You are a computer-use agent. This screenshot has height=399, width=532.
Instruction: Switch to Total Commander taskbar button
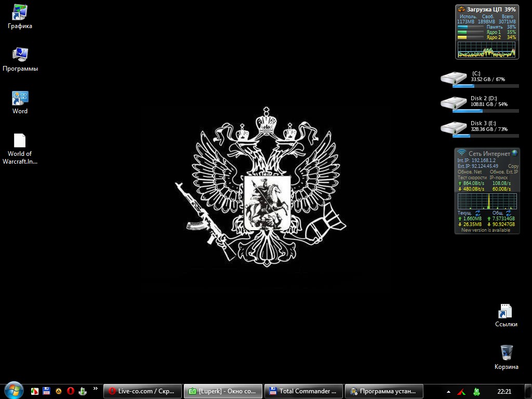click(303, 391)
